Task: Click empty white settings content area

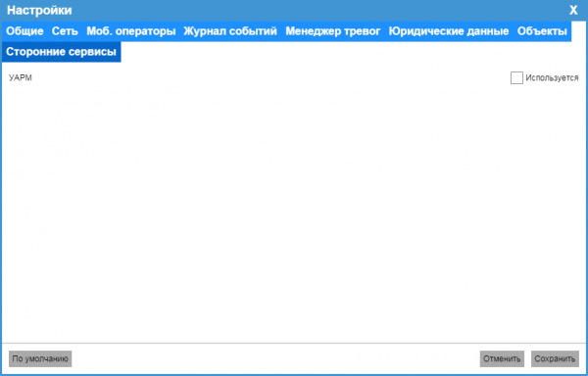Action: click(x=294, y=210)
